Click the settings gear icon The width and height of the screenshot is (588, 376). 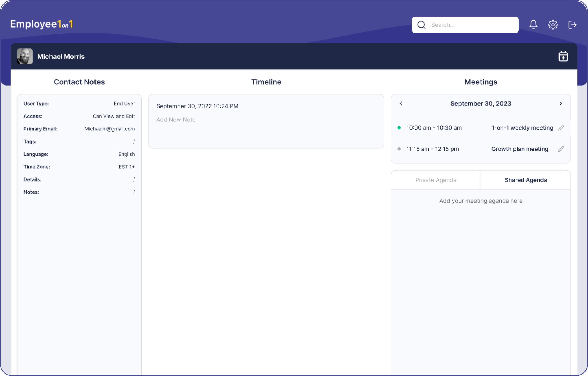pos(553,25)
